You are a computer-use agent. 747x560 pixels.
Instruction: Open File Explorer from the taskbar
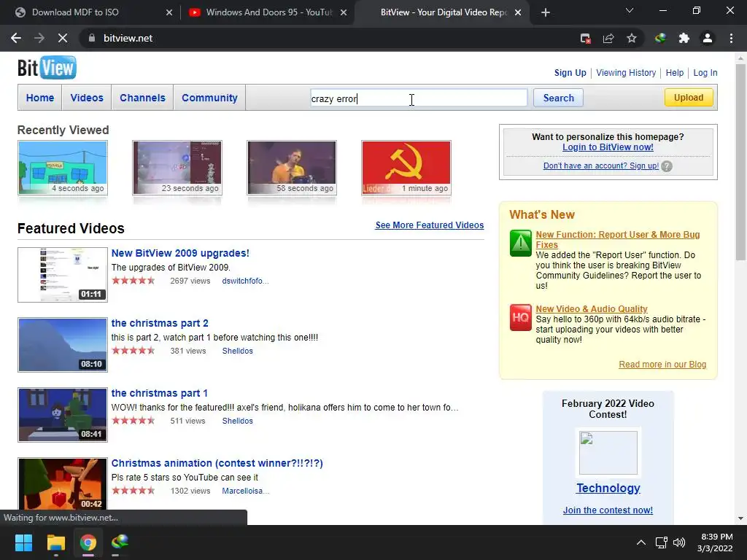pos(55,542)
